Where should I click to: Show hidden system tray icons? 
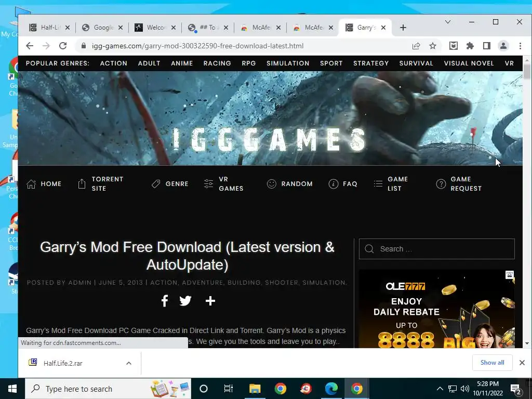coord(440,389)
